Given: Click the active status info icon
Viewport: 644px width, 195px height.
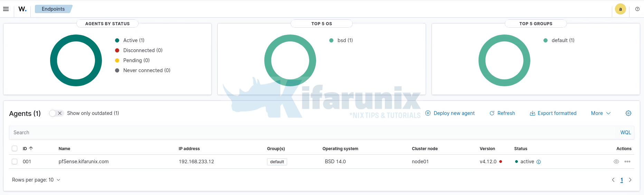Looking at the screenshot, I should (x=539, y=162).
